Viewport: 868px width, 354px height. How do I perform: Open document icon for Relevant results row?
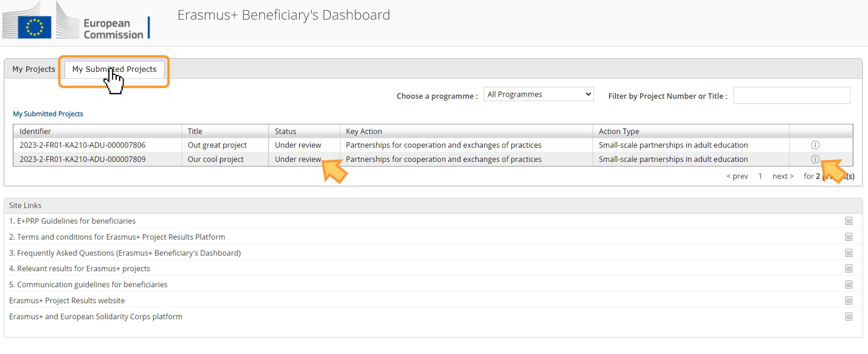point(849,269)
